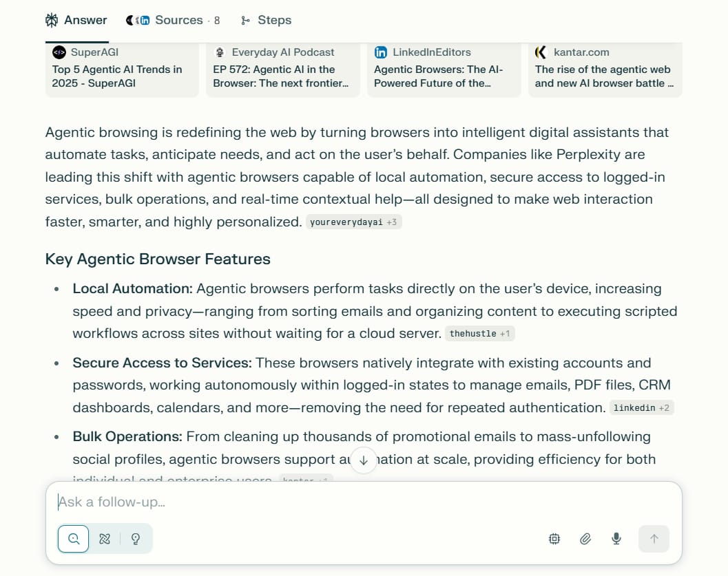
Task: Click 'Top 5 Agentic AI Trends in' title
Action: pos(117,70)
